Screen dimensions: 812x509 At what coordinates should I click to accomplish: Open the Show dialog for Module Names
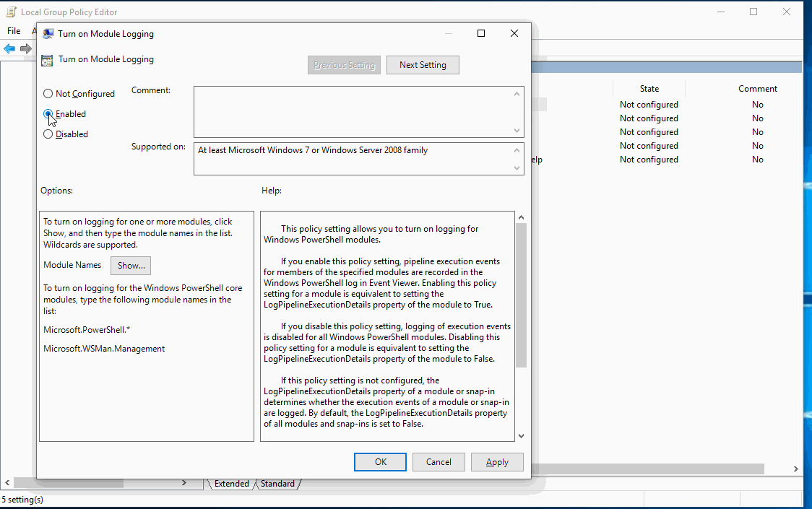pyautogui.click(x=130, y=266)
